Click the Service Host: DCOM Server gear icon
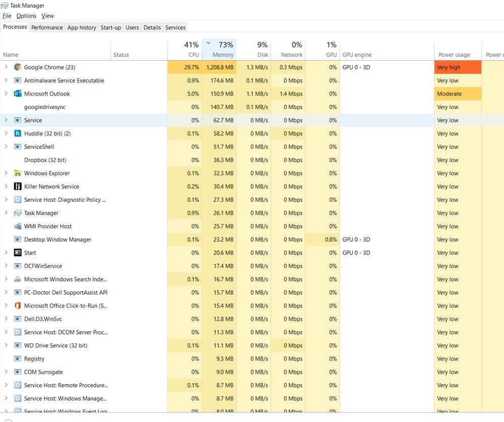This screenshot has width=504, height=422. pyautogui.click(x=18, y=332)
